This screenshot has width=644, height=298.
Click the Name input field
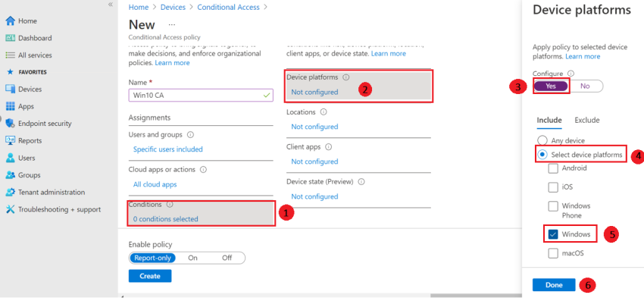point(201,96)
